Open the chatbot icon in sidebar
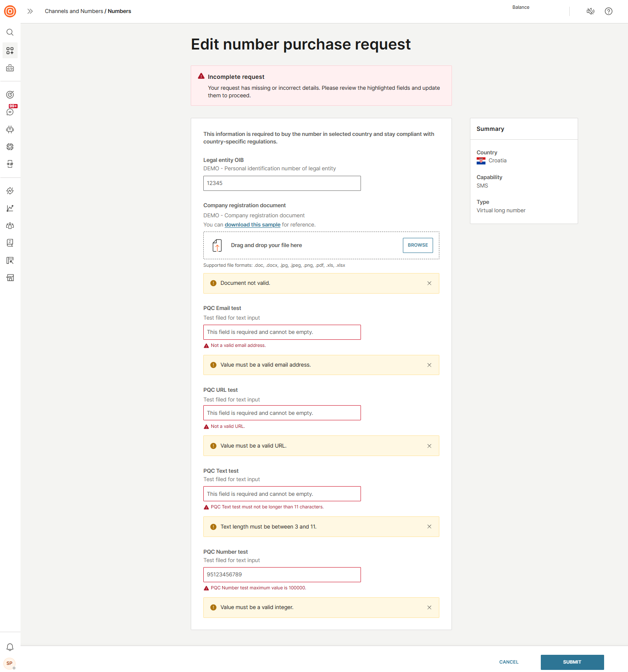The image size is (628, 672). 10,130
